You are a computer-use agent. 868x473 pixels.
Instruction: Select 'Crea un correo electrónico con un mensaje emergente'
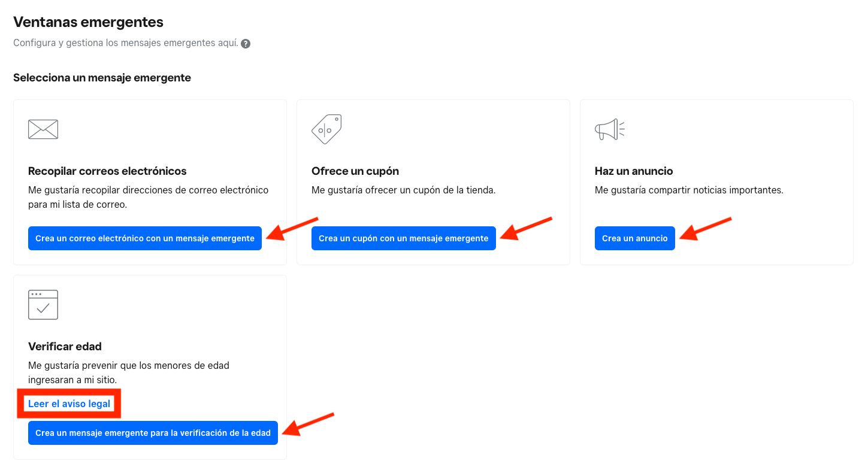[145, 238]
